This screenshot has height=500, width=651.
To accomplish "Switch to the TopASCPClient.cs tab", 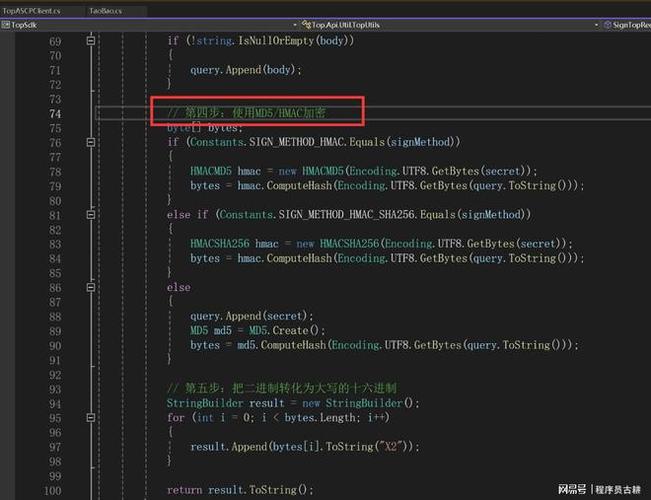I will pos(30,10).
